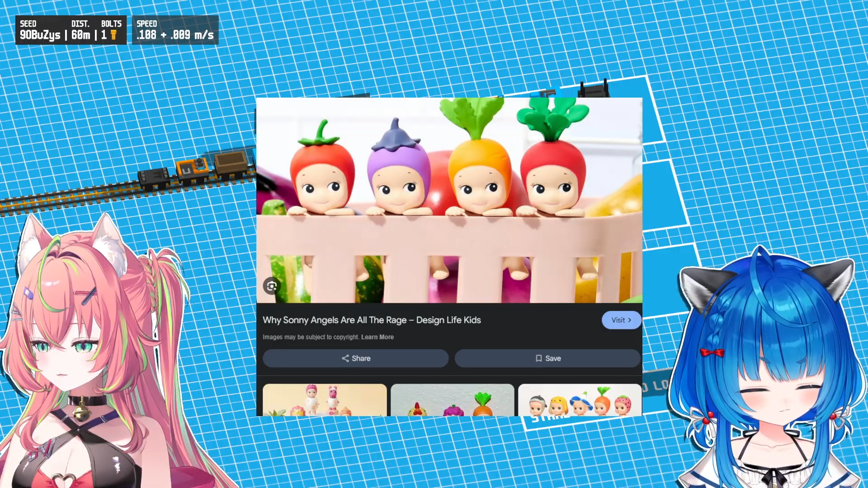This screenshot has width=868, height=488.
Task: Open the Learn More copyright link
Action: click(377, 337)
